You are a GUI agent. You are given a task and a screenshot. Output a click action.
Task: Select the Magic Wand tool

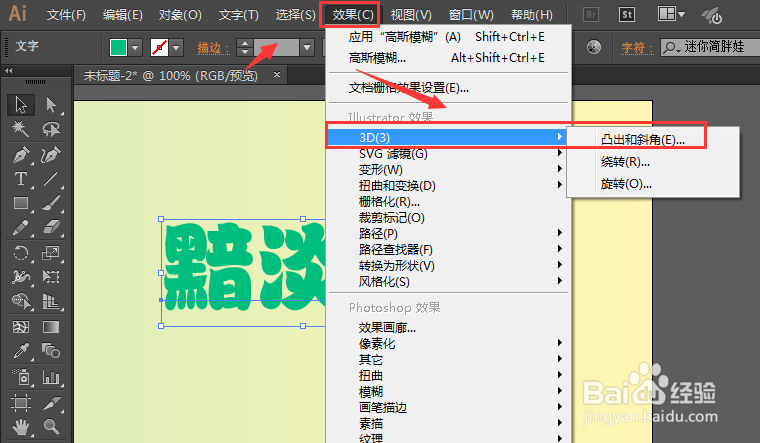[21, 129]
